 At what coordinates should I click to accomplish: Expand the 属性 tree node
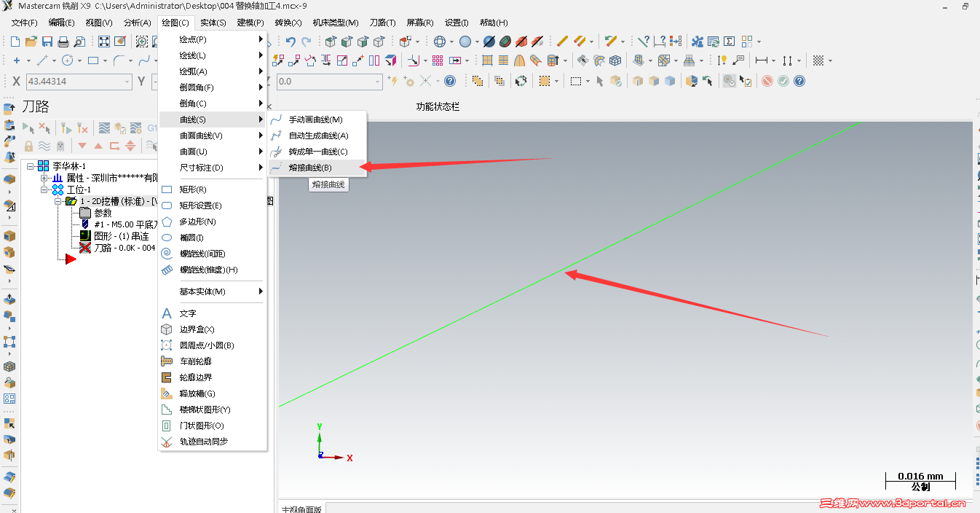click(44, 179)
